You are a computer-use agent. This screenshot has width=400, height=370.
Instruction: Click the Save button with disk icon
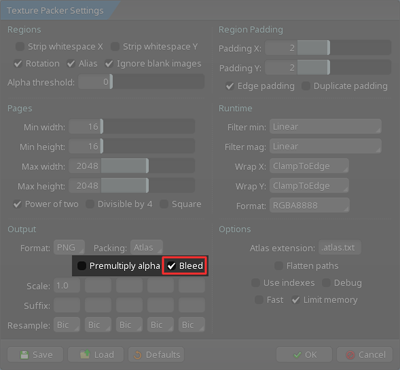point(35,355)
